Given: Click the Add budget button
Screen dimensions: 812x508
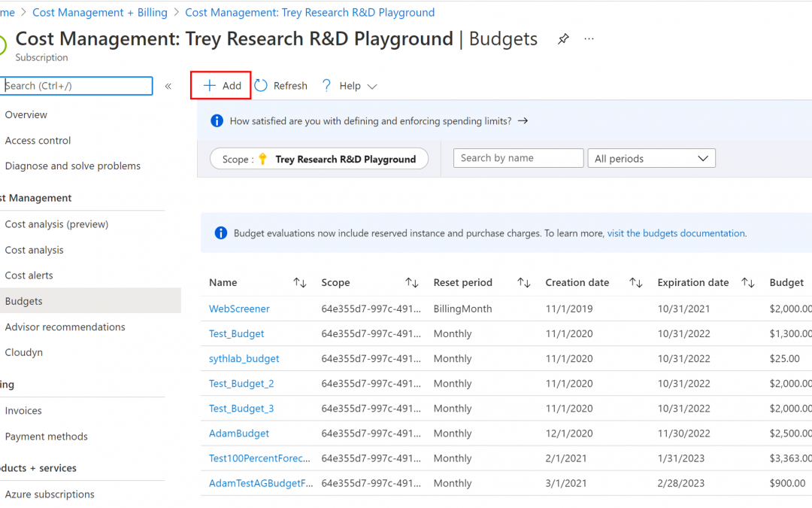Looking at the screenshot, I should pyautogui.click(x=221, y=86).
